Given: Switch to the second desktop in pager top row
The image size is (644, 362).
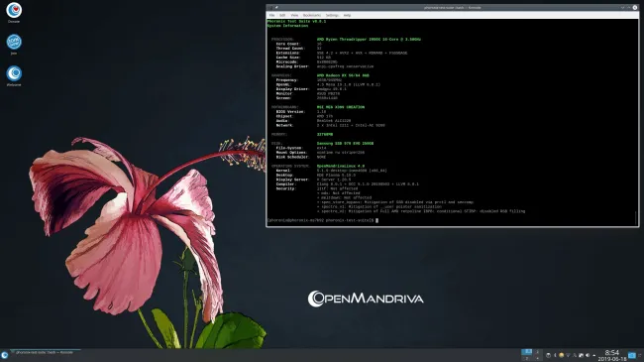Looking at the screenshot, I should point(537,352).
